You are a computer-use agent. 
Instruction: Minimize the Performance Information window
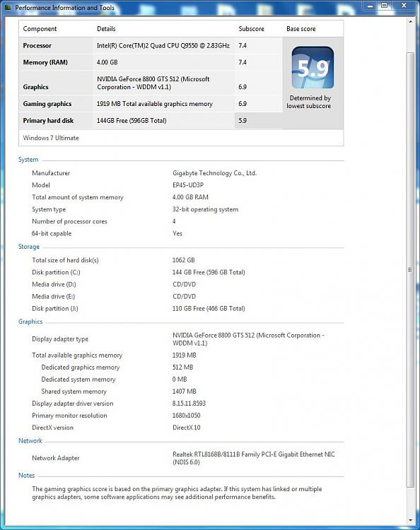point(370,6)
